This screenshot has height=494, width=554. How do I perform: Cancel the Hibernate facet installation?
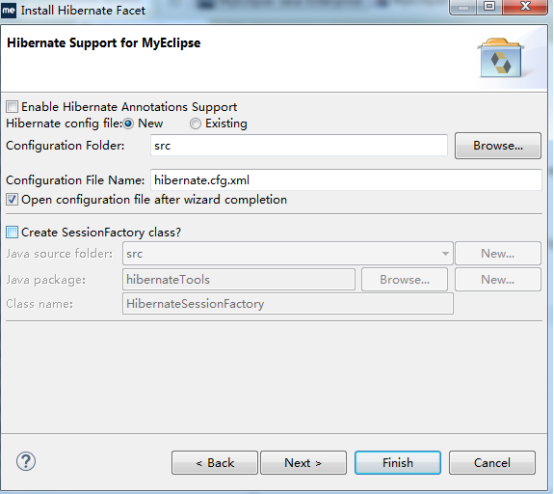(x=492, y=463)
